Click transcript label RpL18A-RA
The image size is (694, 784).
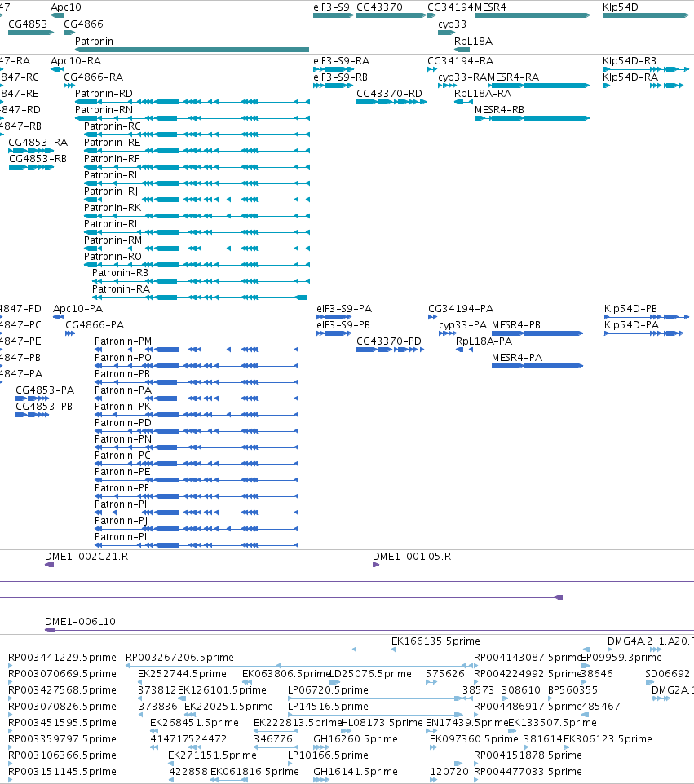482,94
